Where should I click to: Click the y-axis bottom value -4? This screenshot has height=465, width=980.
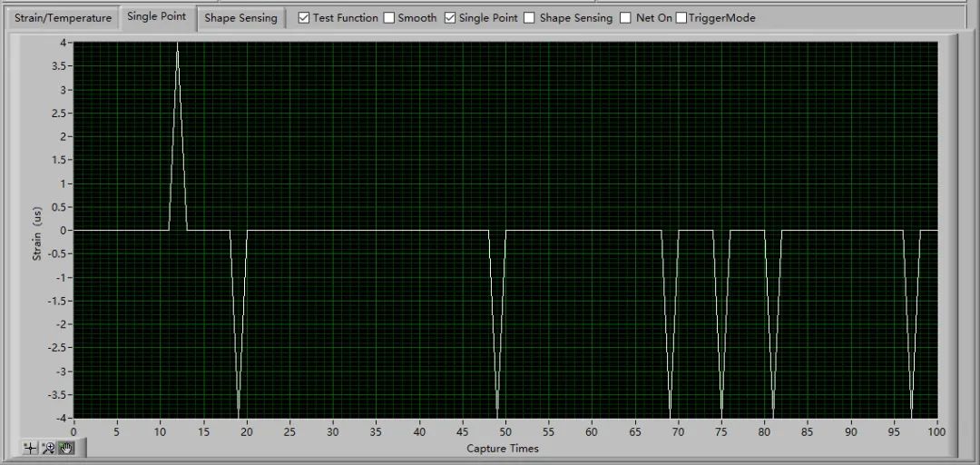[x=61, y=419]
